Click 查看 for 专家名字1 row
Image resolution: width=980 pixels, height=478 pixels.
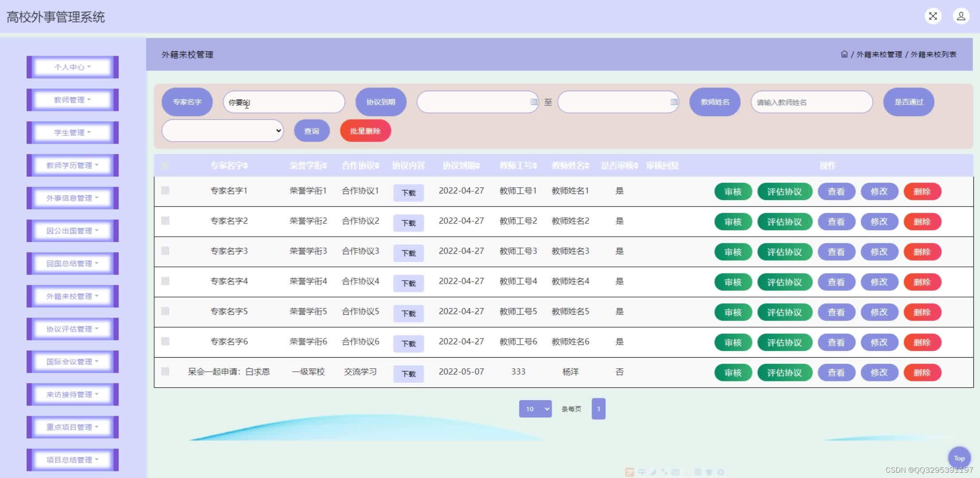click(836, 192)
